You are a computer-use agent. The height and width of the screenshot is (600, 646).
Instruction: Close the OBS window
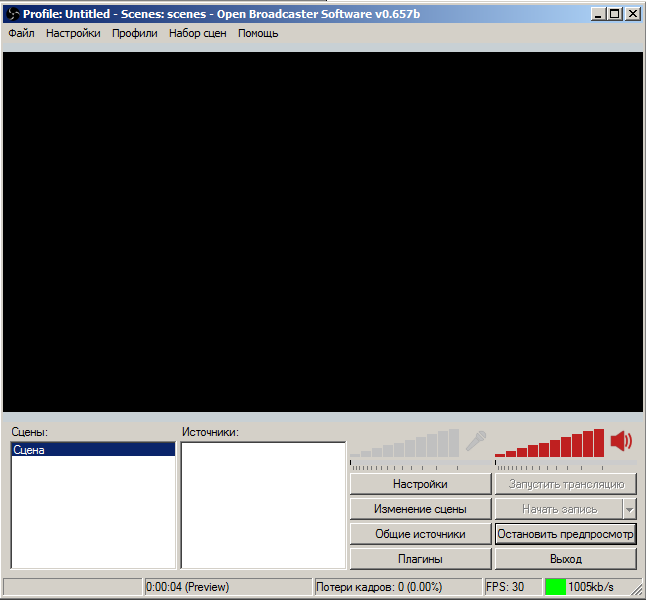pos(632,14)
